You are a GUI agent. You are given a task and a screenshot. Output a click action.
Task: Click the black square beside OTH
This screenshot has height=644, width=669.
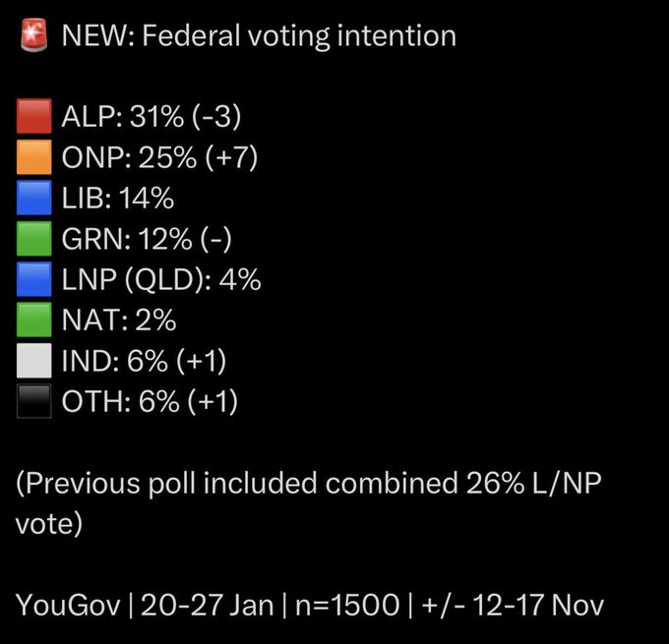pos(33,401)
